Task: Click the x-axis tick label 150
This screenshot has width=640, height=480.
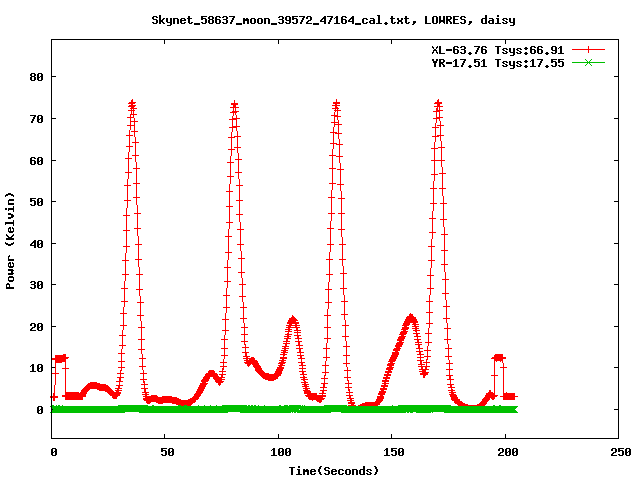Action: (x=393, y=452)
